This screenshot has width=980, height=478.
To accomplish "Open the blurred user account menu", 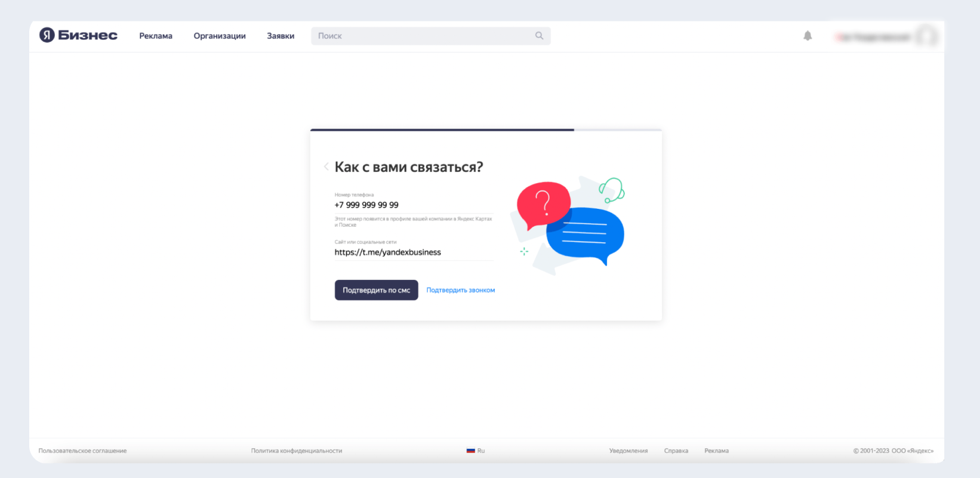I will (886, 36).
